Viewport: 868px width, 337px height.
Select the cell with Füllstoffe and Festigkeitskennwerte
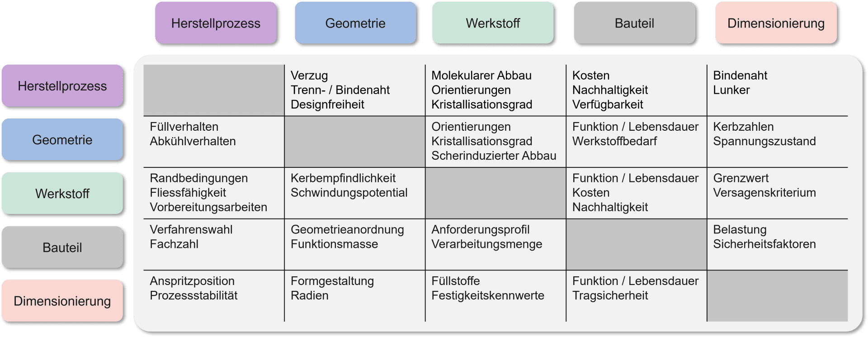(x=495, y=296)
